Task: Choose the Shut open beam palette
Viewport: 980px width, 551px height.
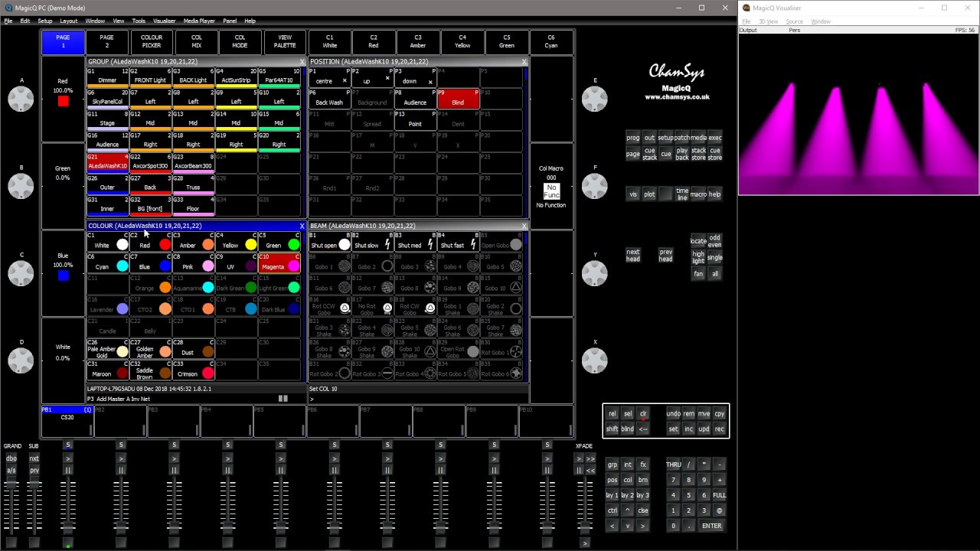Action: point(330,241)
